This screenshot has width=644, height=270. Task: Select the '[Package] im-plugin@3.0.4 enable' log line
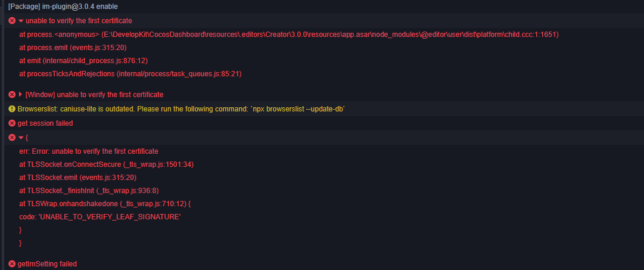click(x=63, y=7)
